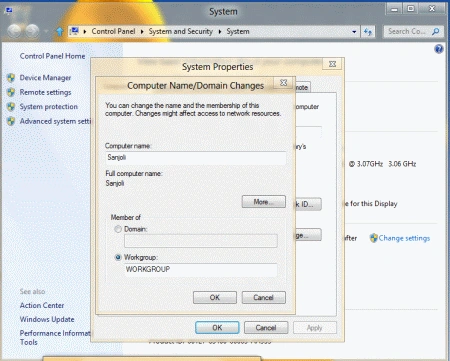Screen dimensions: 450x361
Task: Open Device Manager link
Action: [x=45, y=78]
